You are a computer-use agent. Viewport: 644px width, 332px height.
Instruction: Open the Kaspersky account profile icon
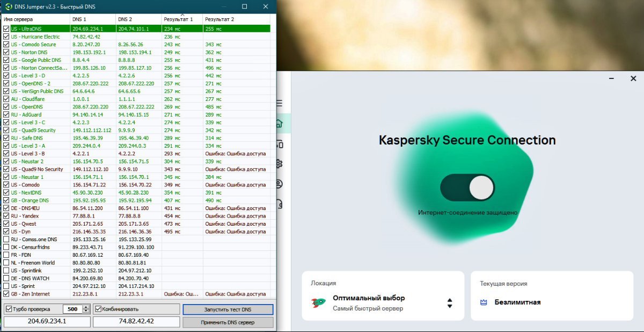279,184
